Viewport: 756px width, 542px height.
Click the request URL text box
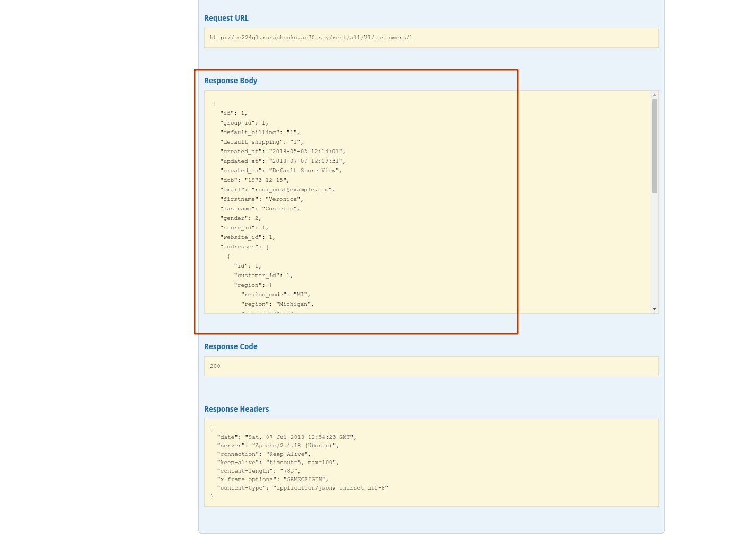tap(431, 38)
